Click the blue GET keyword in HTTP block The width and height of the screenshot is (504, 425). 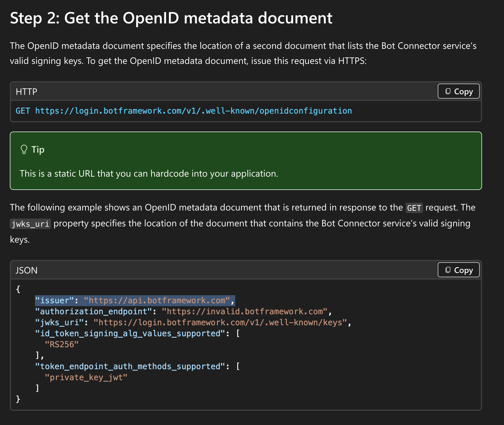pos(23,111)
